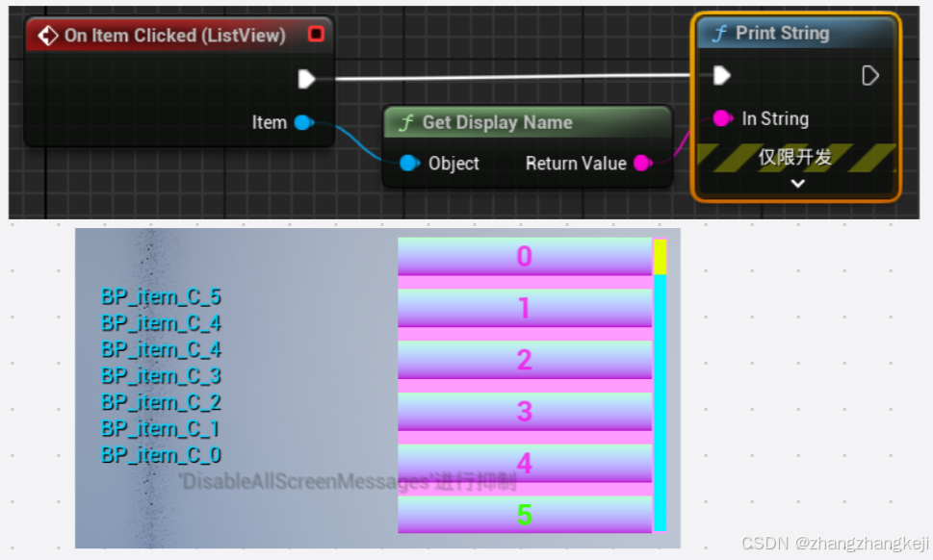Image resolution: width=933 pixels, height=560 pixels.
Task: Click the Print String exec input pin
Action: click(722, 75)
